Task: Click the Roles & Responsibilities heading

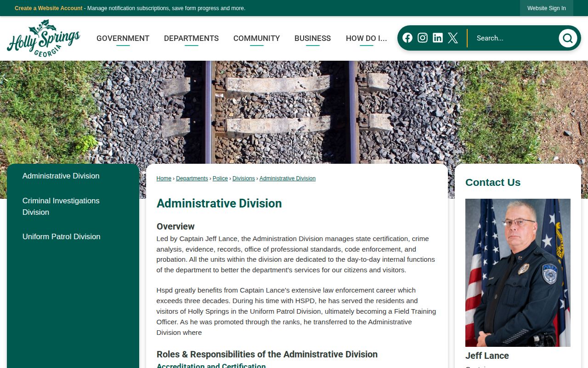Action: [x=267, y=354]
